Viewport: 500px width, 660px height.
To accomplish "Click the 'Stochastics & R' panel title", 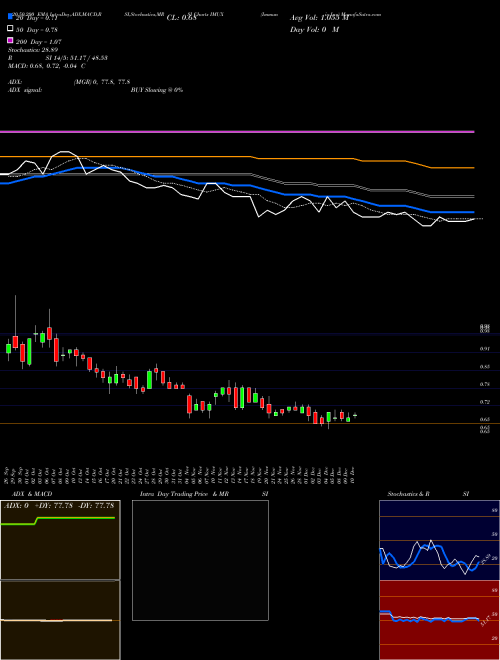I will click(408, 494).
